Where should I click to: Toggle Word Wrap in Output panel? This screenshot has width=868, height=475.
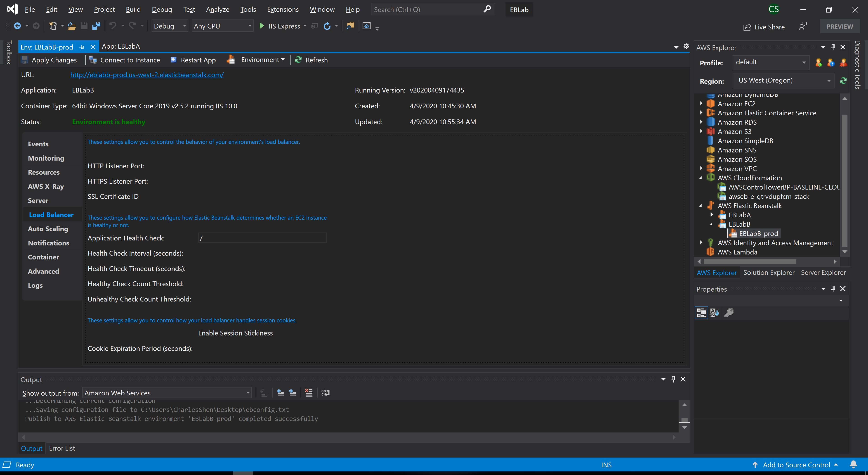(x=325, y=392)
